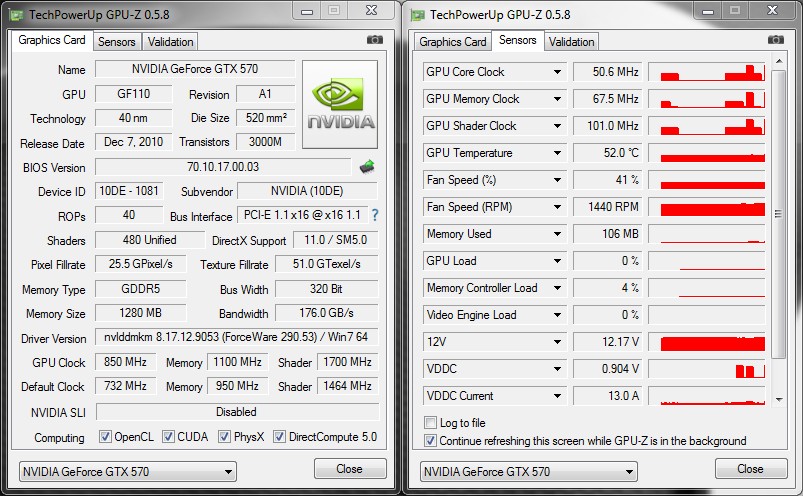
Task: Select Graphics Card tab in left window
Action: click(52, 40)
